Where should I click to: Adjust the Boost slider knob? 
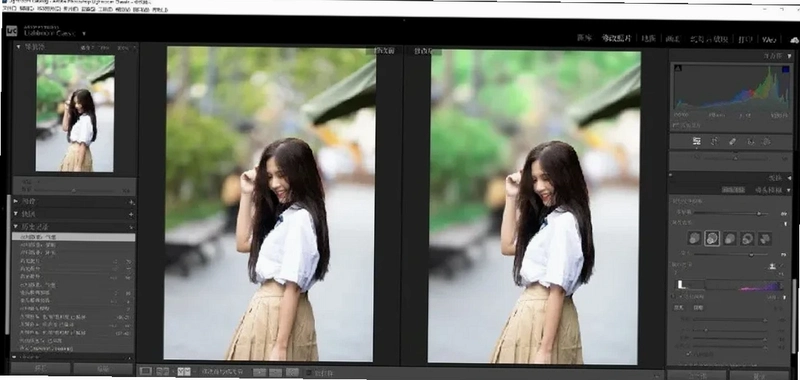tap(751, 254)
